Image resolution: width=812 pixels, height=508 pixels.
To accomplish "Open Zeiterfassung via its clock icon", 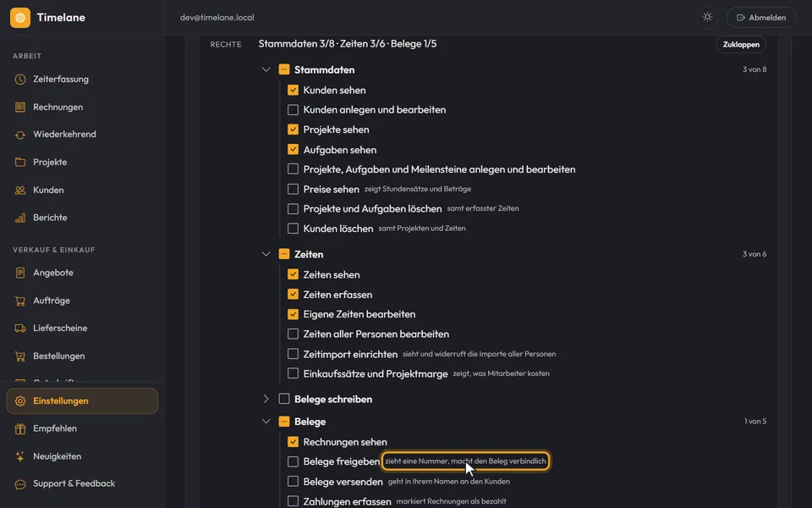I will pos(20,80).
